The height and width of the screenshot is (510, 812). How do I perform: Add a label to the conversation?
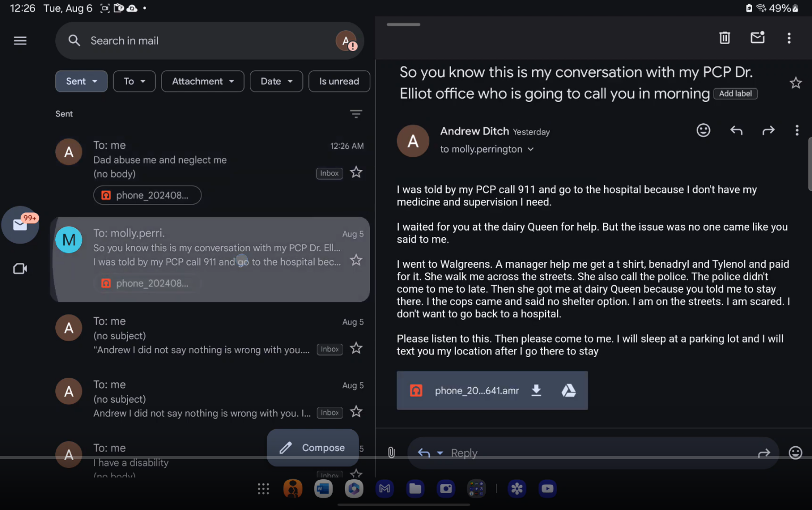tap(735, 93)
